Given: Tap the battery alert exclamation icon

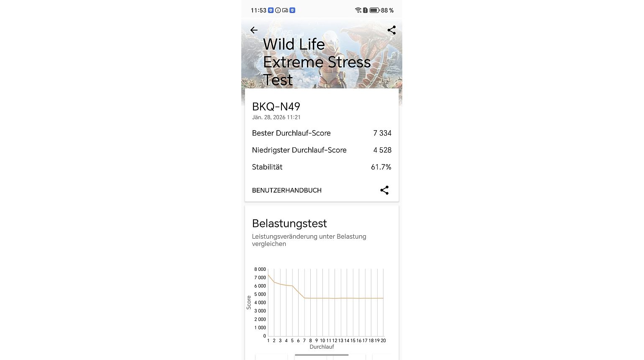Looking at the screenshot, I should tap(365, 10).
